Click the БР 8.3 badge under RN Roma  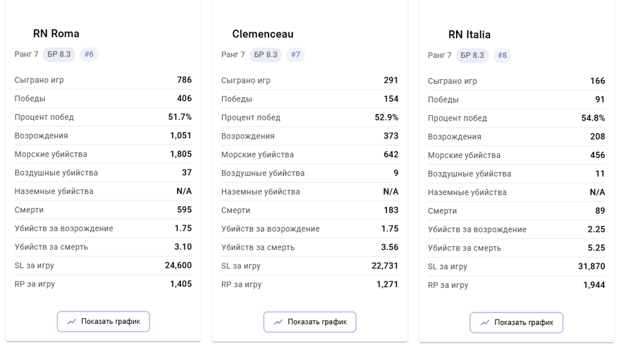[x=59, y=54]
